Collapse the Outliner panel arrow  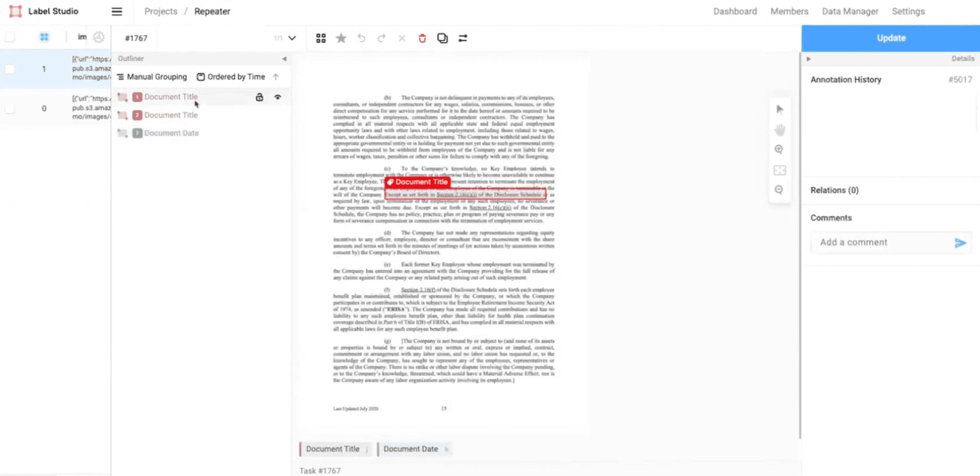pyautogui.click(x=284, y=58)
